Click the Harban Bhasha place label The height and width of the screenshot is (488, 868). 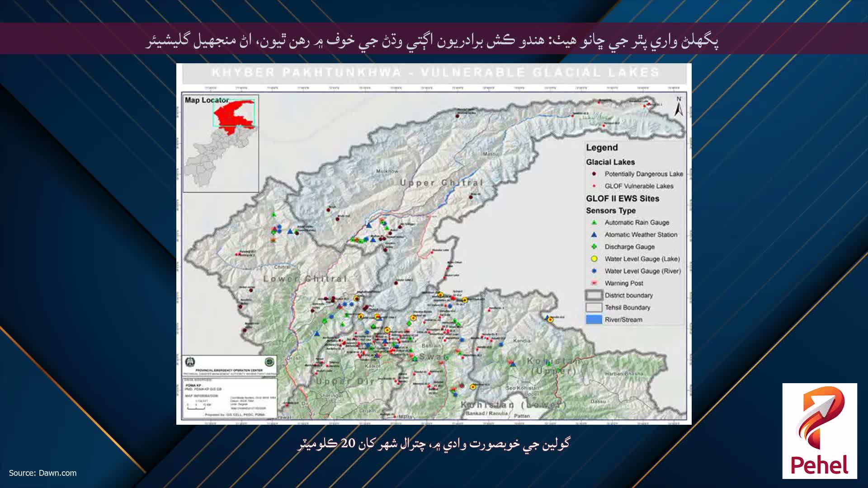click(x=624, y=374)
